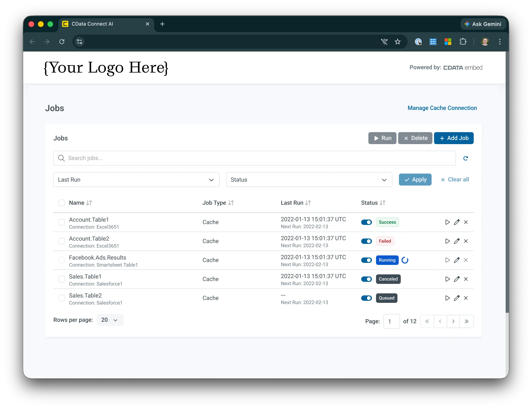The image size is (532, 409).
Task: Click the refresh icon beside the search field
Action: click(465, 158)
